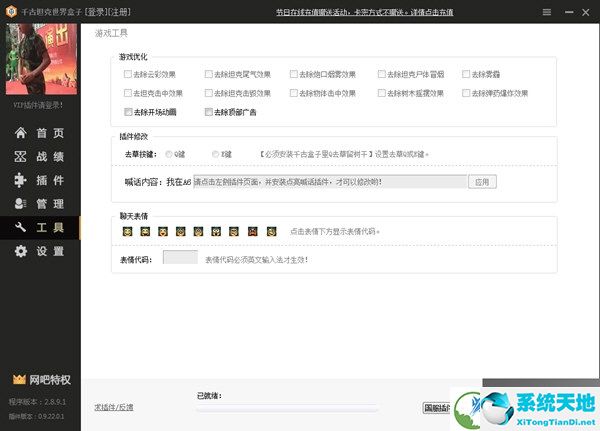Select the Q键 radio button

pyautogui.click(x=169, y=154)
